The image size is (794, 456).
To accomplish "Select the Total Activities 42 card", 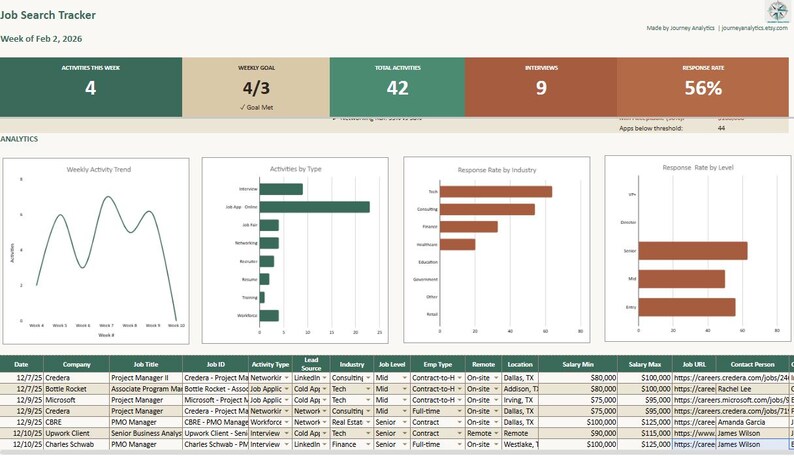I will click(398, 87).
